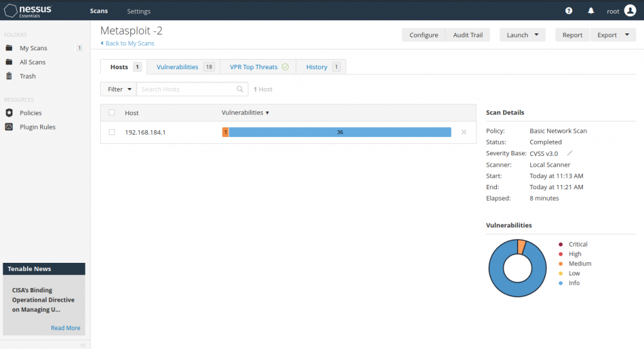Screen dimensions: 644x349
Task: Open the help question mark icon
Action: point(569,11)
